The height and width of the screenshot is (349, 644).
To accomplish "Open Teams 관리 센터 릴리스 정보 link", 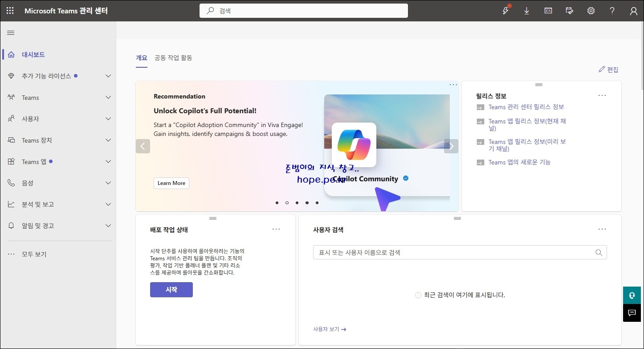I will pos(526,107).
